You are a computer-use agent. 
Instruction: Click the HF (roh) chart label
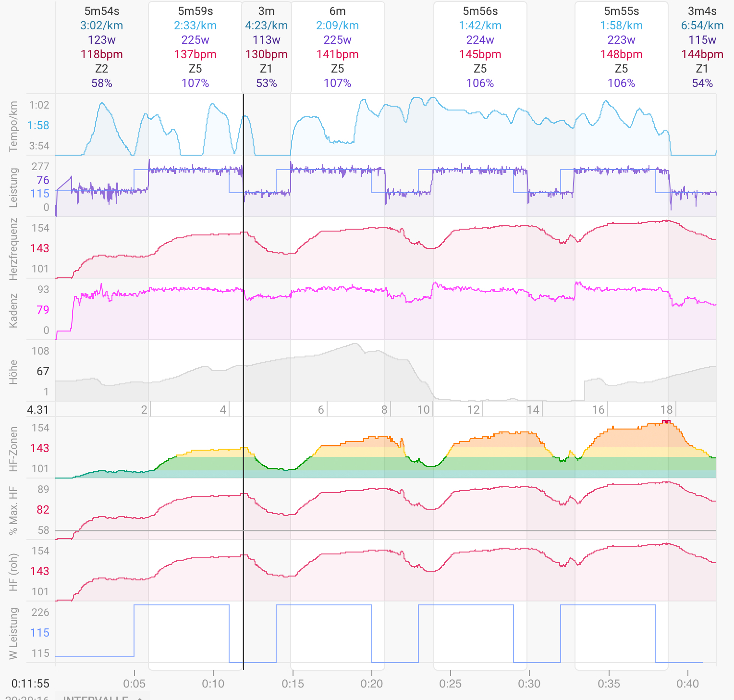13,572
